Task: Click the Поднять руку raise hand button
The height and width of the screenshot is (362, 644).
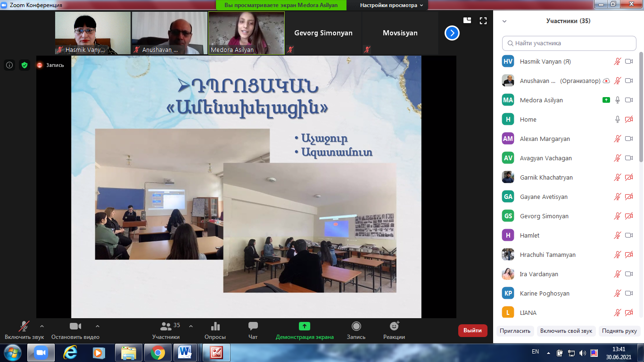Action: (619, 331)
